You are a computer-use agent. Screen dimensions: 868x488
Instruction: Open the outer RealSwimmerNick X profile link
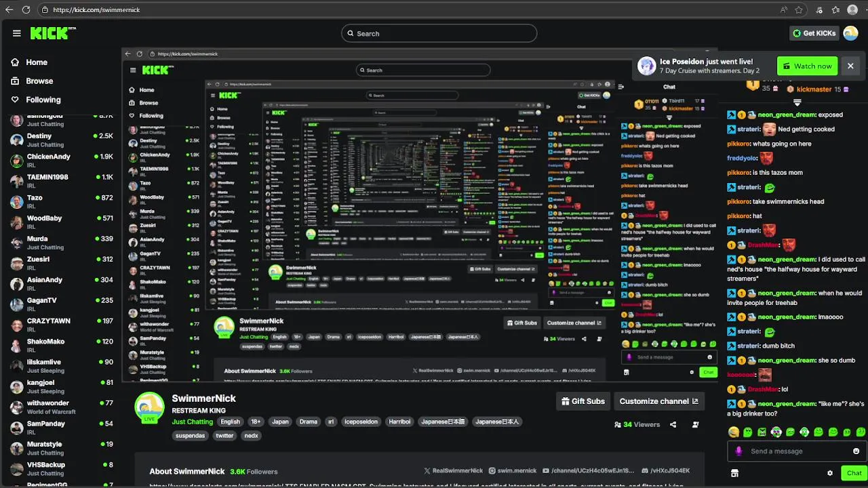[452, 471]
